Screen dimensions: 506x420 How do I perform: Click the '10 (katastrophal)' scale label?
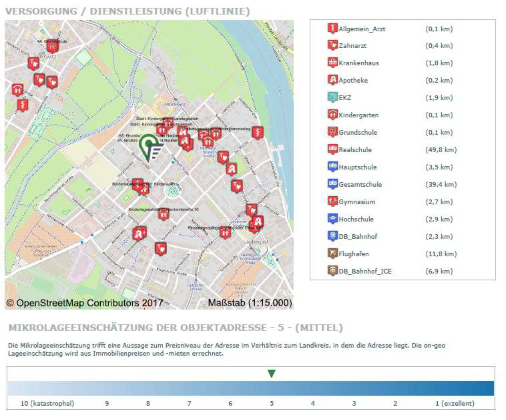[47, 403]
